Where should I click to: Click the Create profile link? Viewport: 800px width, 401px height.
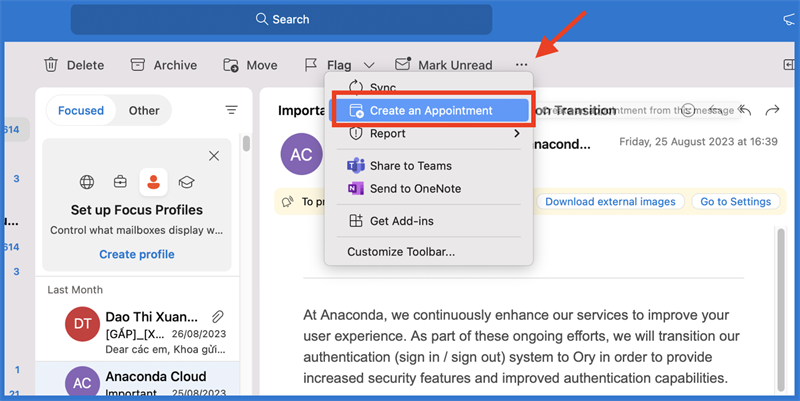(x=137, y=254)
